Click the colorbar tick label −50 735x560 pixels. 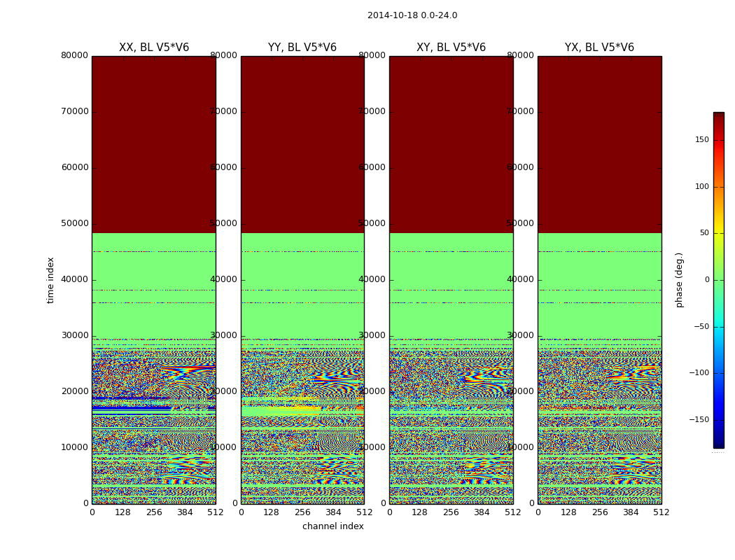[701, 327]
